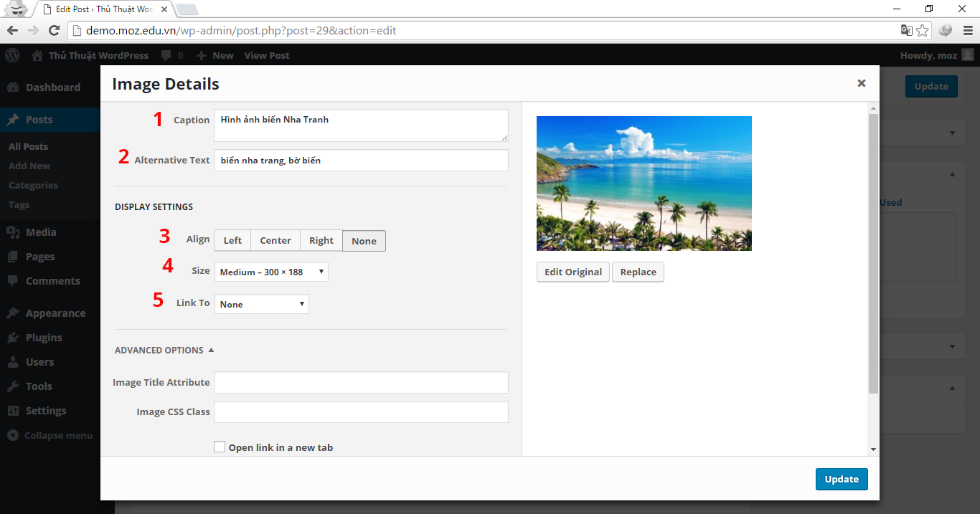Image resolution: width=980 pixels, height=514 pixels.
Task: Click the Settings sliders icon in sidebar
Action: click(13, 411)
